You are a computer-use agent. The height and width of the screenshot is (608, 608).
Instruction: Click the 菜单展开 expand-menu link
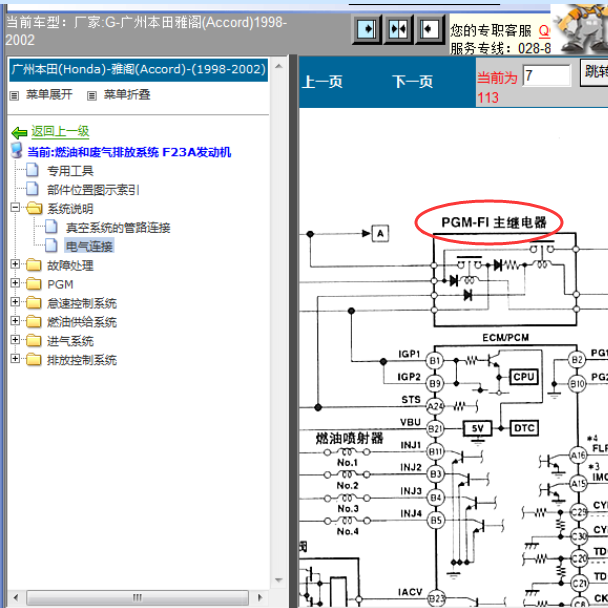[x=49, y=95]
